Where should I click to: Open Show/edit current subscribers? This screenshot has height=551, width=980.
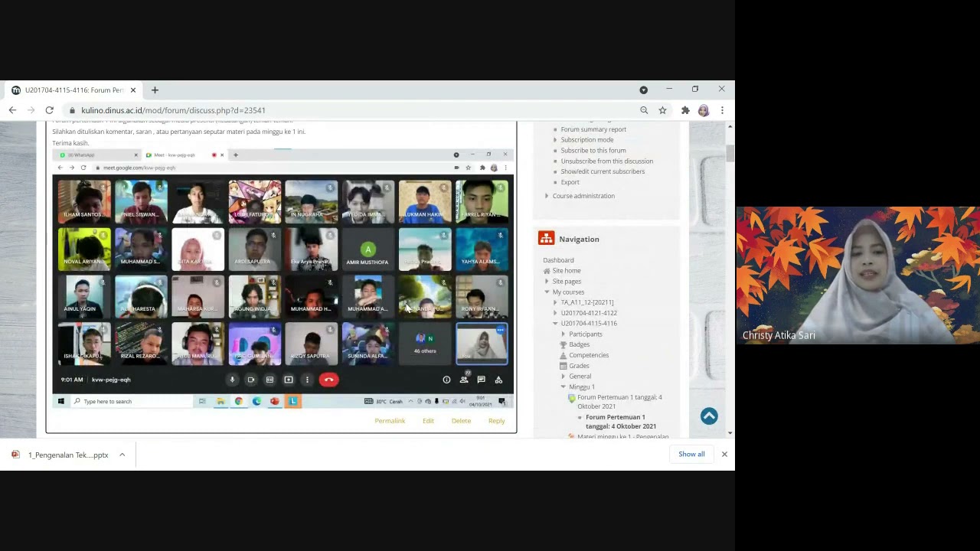tap(603, 171)
